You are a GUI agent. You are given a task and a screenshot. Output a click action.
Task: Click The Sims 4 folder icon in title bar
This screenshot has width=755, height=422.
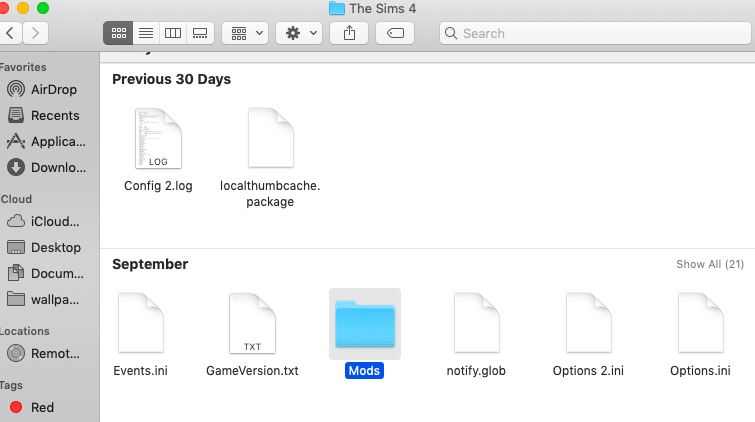[x=337, y=9]
